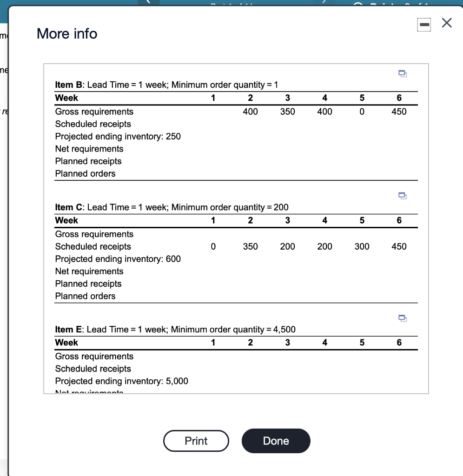Click the Print button

coord(196,441)
